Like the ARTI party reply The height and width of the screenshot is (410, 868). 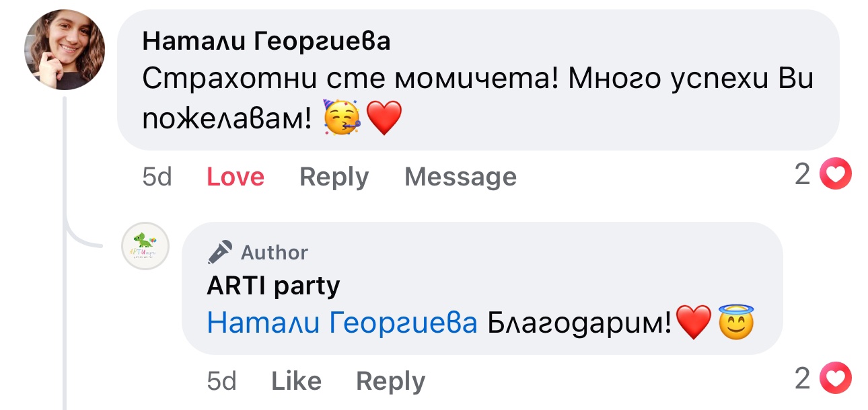[x=296, y=381]
